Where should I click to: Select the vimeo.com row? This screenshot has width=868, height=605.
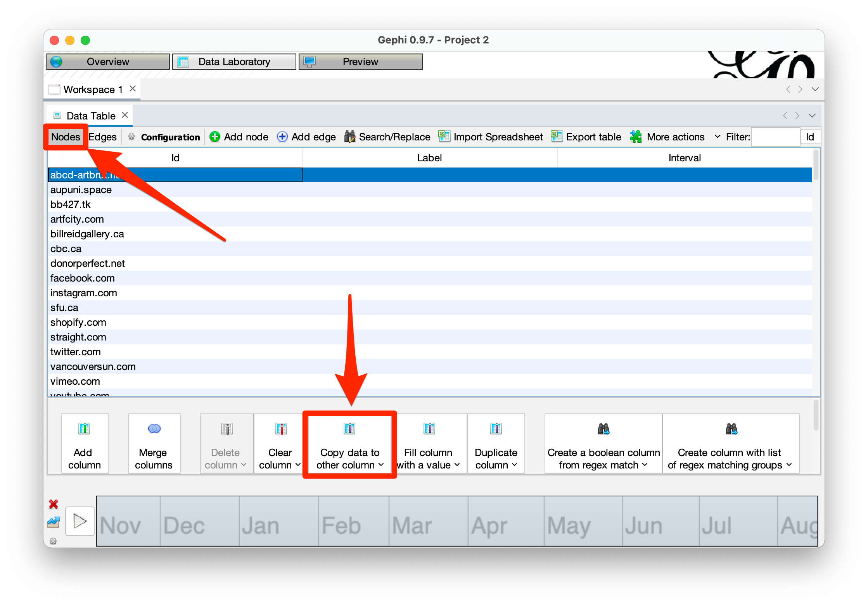pos(430,381)
